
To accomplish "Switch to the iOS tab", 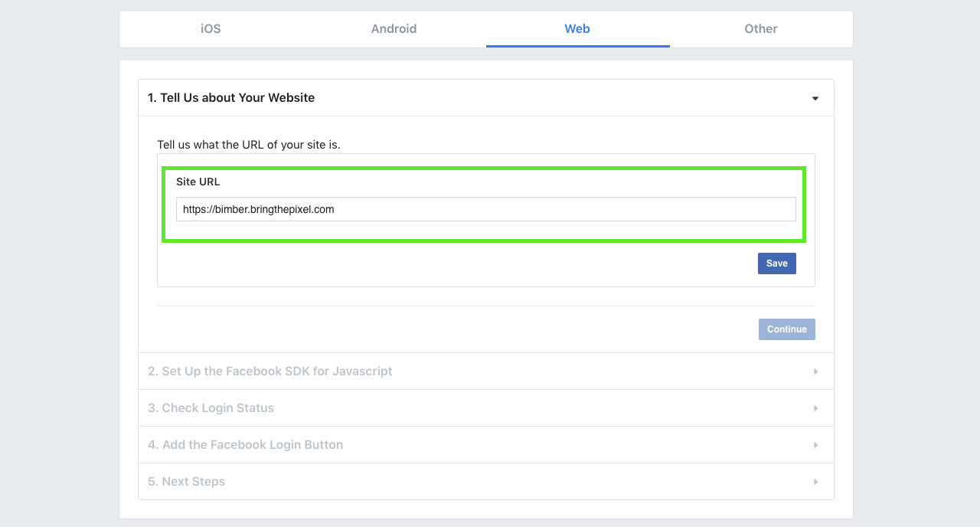I will pos(211,29).
